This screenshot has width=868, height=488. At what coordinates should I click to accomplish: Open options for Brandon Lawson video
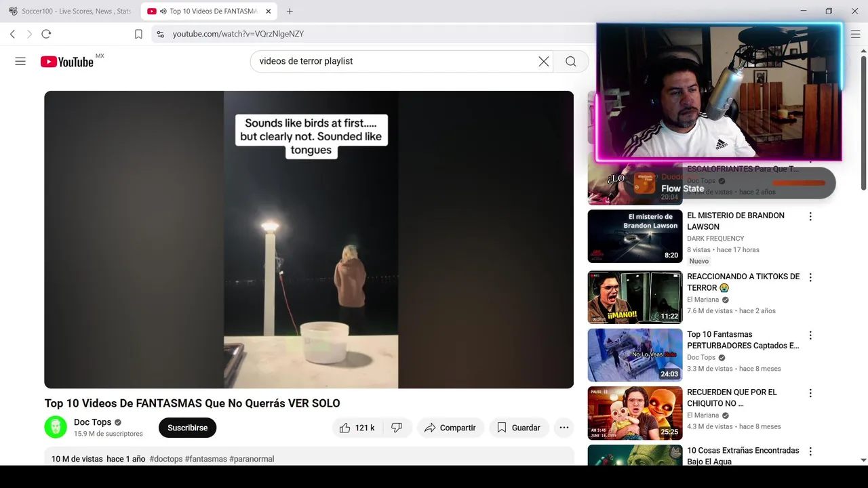[810, 216]
